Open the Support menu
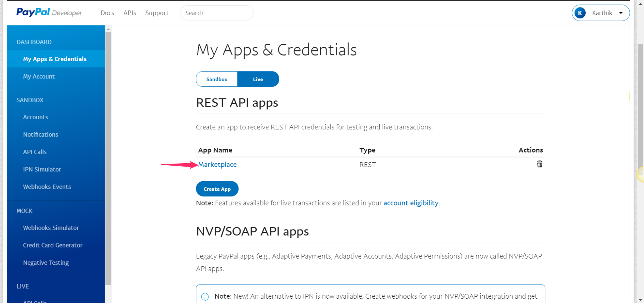Screen dimensions: 644x303 [157, 13]
